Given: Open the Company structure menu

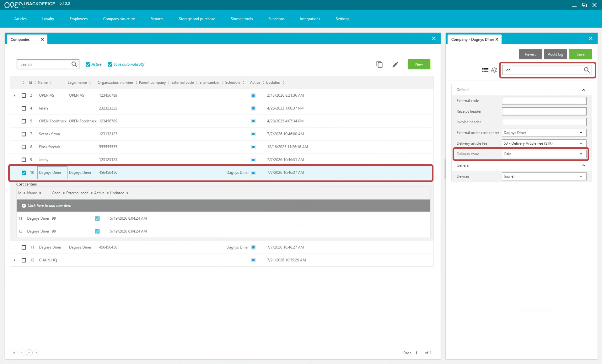Looking at the screenshot, I should pos(119,19).
